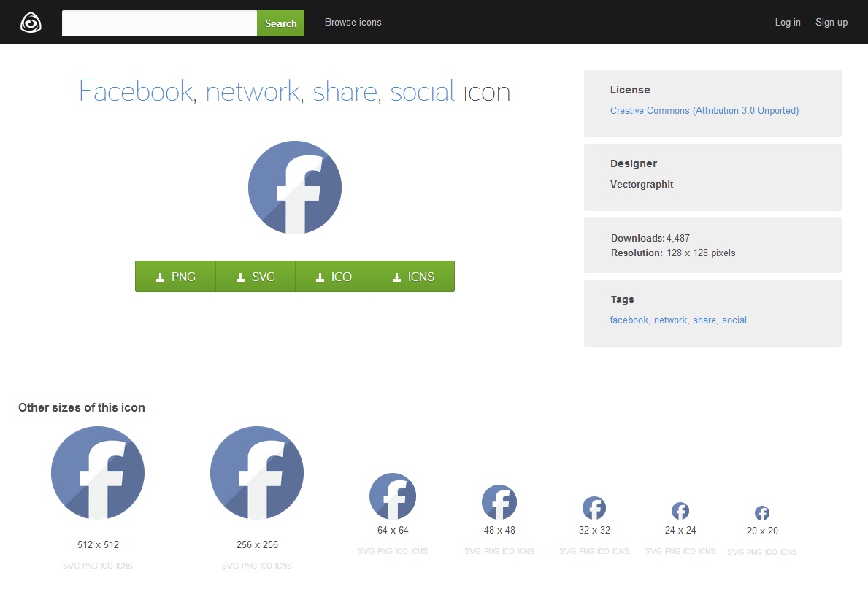Click the '24 x 24' size label
This screenshot has height=589, width=868.
(680, 531)
